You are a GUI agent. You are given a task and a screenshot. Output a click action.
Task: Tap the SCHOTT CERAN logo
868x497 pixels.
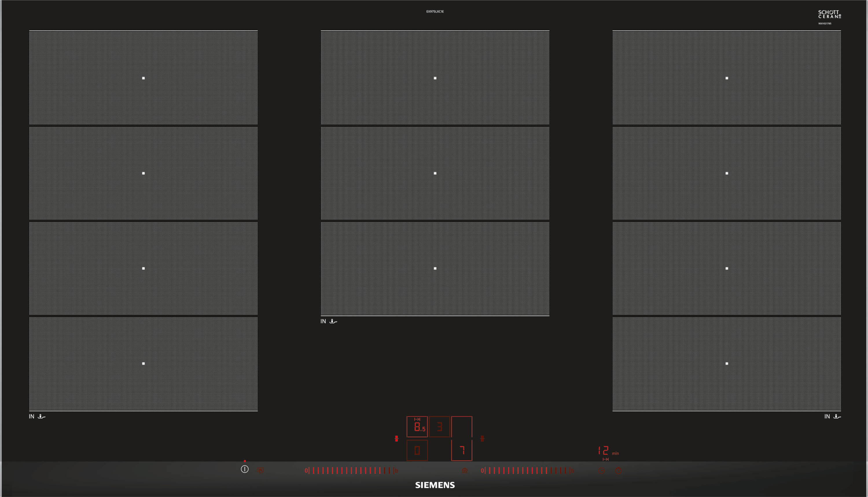[830, 14]
